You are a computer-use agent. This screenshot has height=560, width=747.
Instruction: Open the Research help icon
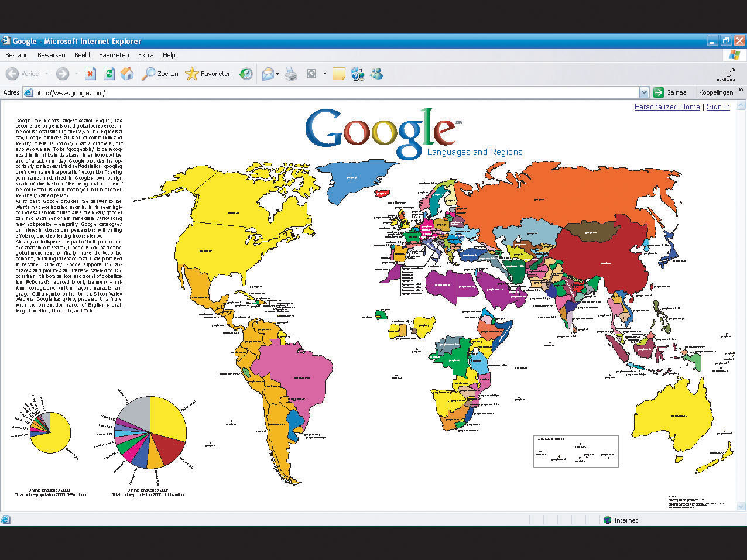click(x=357, y=74)
